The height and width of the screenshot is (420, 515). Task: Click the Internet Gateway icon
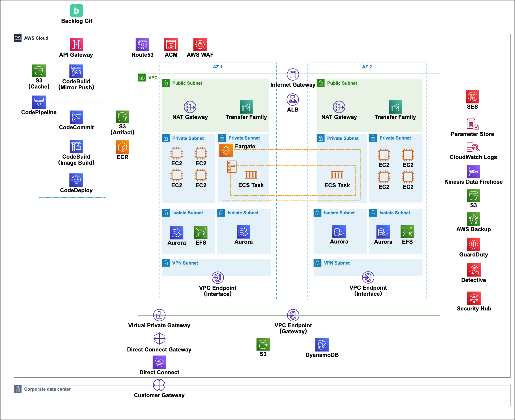pos(293,75)
